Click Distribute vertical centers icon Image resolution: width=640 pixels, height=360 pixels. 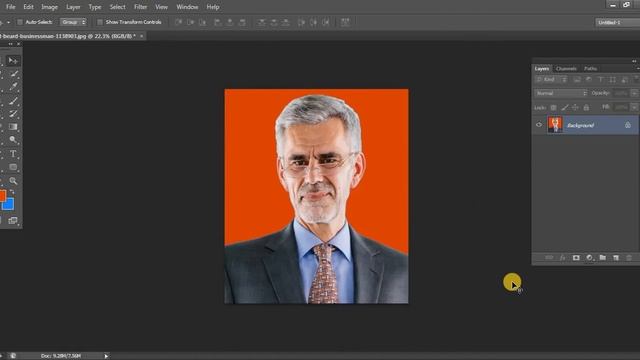[274, 22]
